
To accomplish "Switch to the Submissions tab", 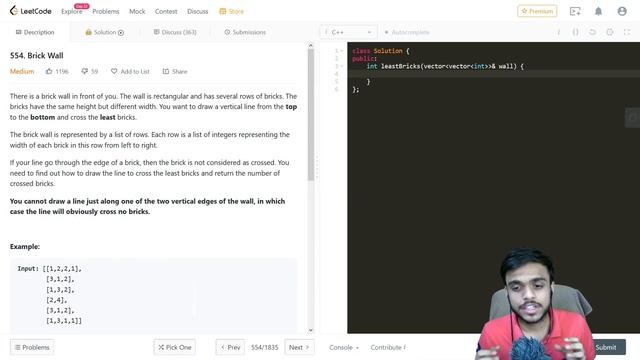I will click(245, 32).
